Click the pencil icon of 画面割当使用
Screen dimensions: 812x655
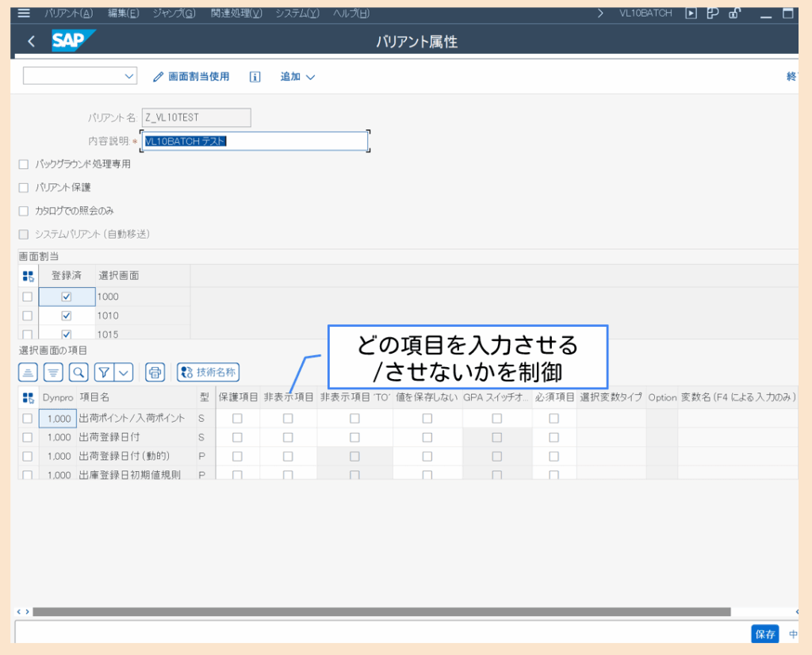click(x=159, y=77)
